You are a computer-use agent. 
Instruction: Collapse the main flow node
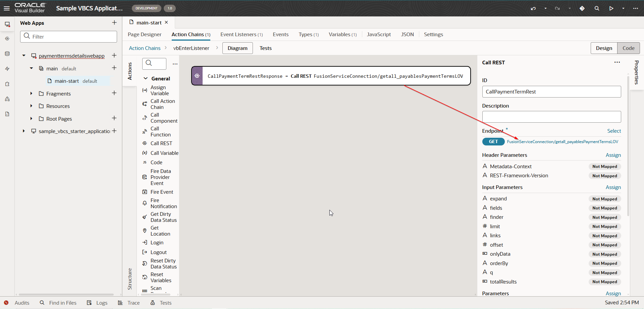32,68
